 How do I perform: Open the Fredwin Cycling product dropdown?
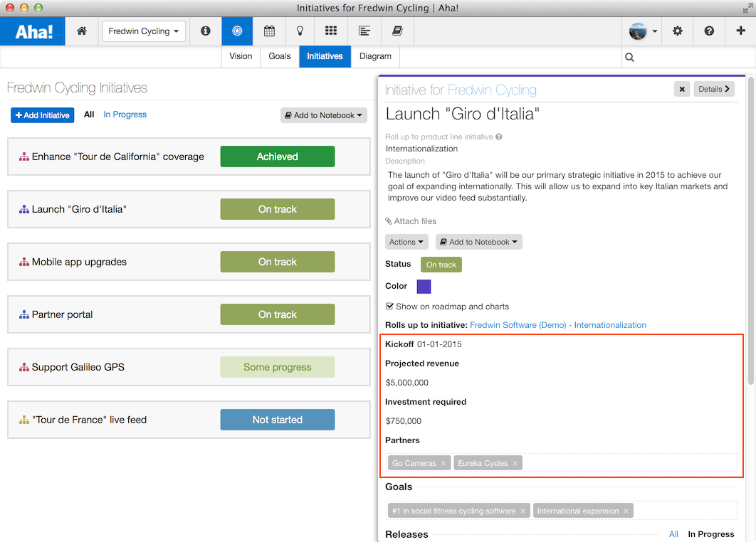144,31
